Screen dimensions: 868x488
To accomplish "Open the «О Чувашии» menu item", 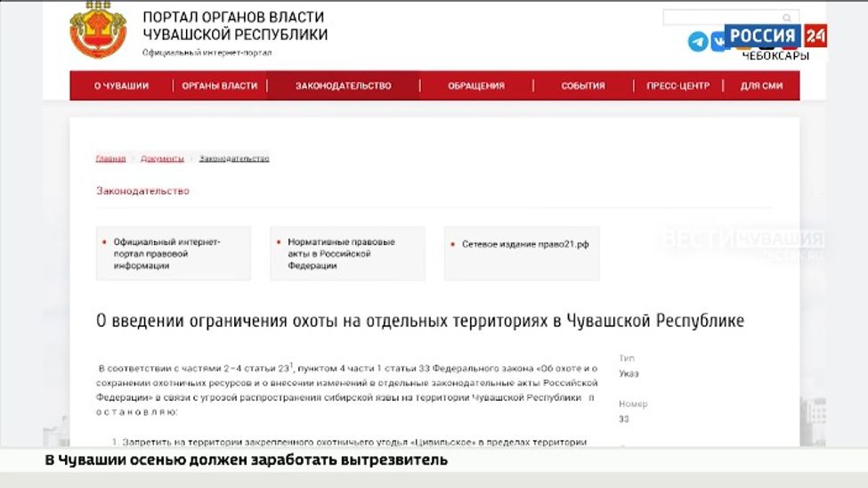I will click(121, 85).
